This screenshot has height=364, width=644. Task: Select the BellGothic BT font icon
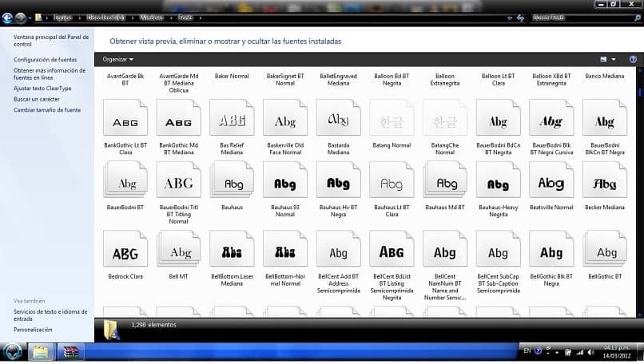(x=605, y=249)
